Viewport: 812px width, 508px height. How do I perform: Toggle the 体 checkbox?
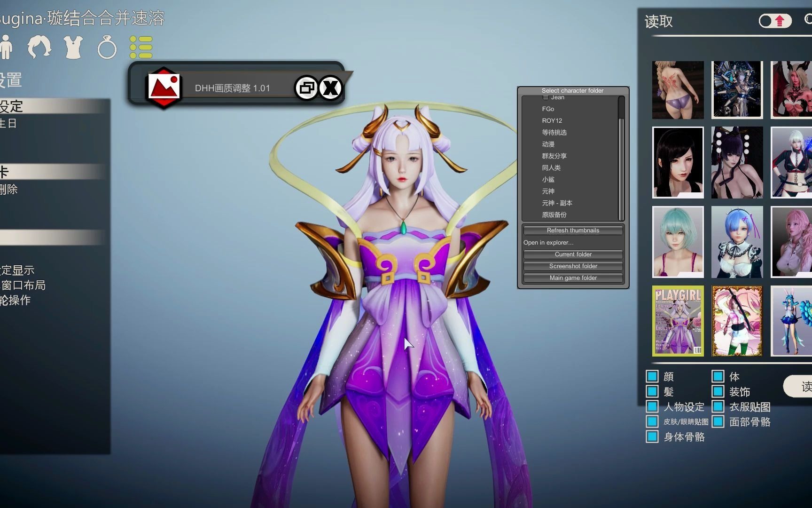pos(718,376)
